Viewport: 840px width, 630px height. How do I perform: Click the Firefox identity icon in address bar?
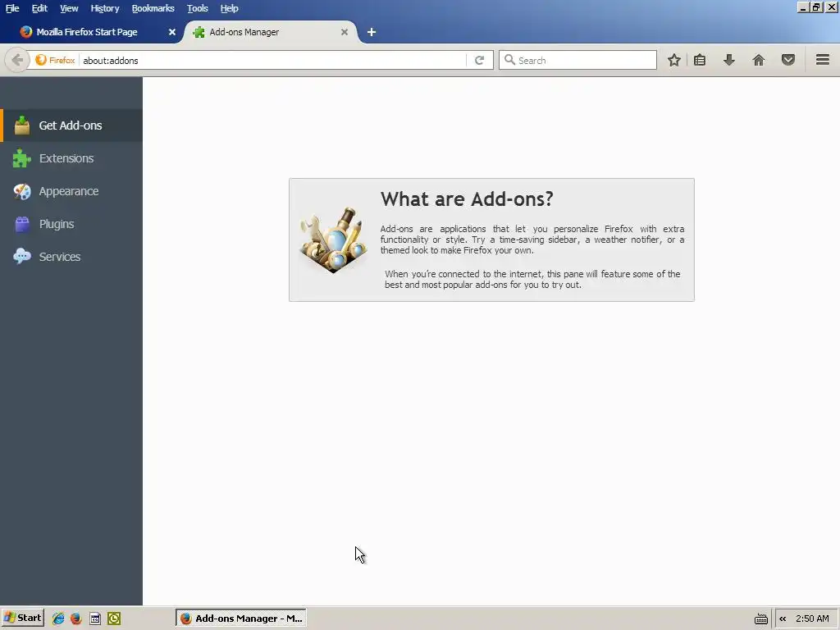pos(41,60)
